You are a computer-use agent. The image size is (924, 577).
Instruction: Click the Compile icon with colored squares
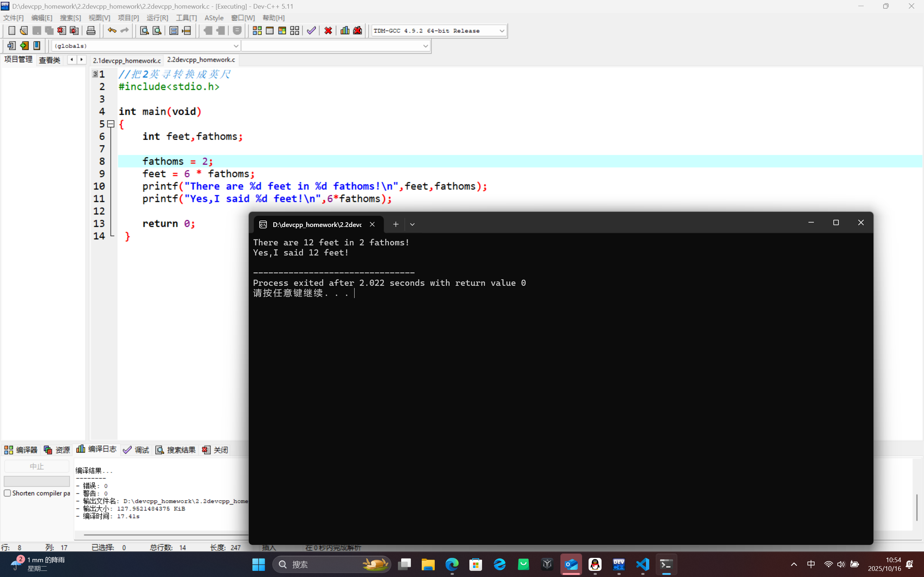(257, 31)
